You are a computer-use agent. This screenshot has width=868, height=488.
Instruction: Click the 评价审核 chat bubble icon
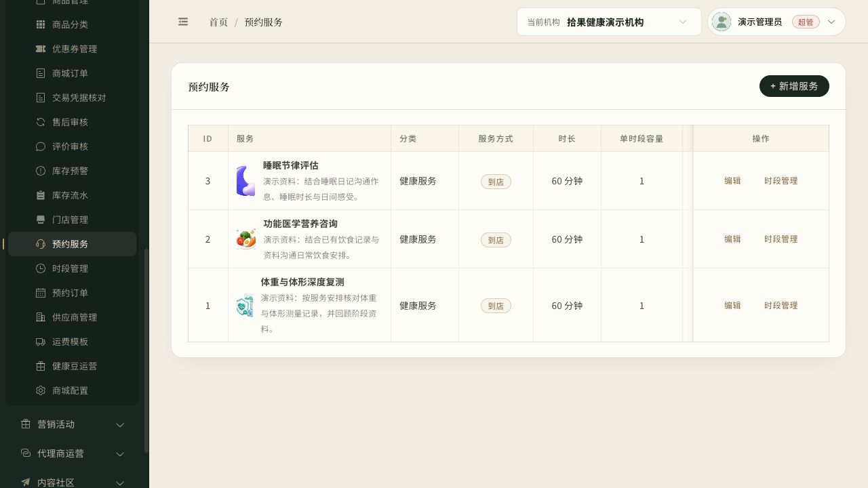[x=41, y=146]
